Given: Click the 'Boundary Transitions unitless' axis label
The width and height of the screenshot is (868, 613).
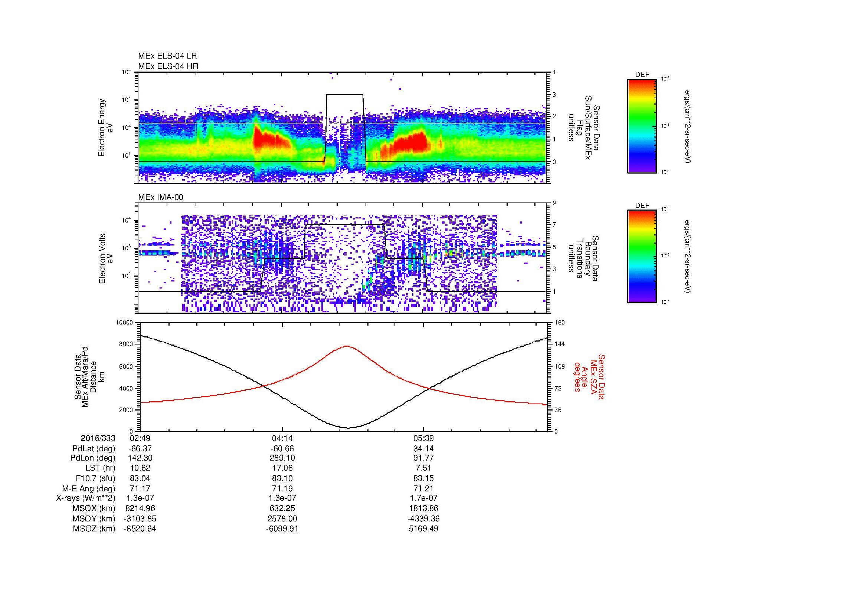Looking at the screenshot, I should pyautogui.click(x=584, y=259).
